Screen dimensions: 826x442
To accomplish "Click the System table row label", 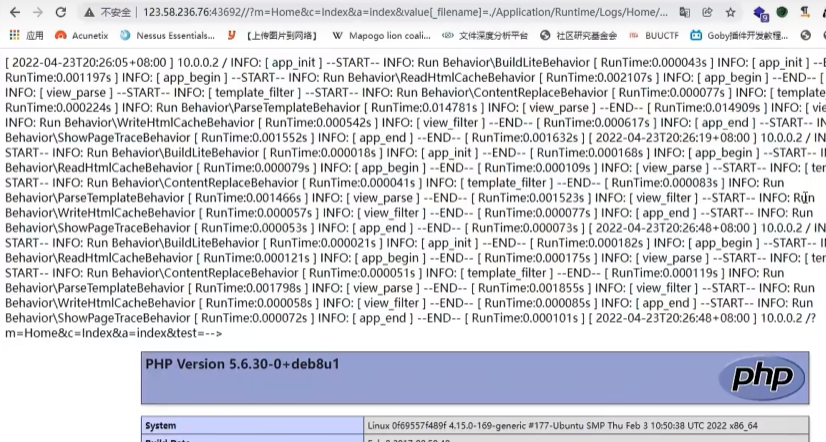I will tap(161, 426).
